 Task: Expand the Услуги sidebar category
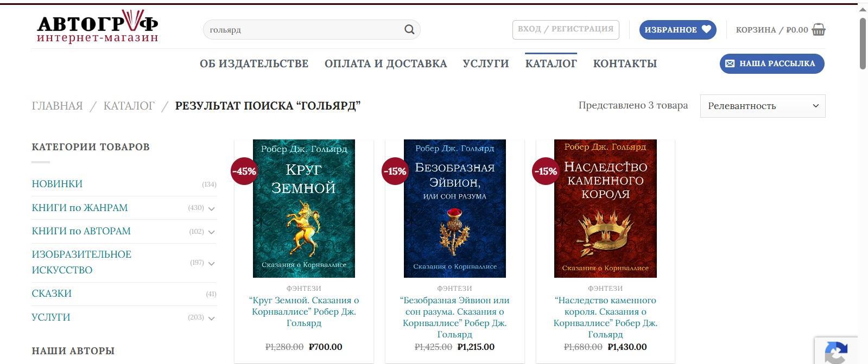[212, 318]
